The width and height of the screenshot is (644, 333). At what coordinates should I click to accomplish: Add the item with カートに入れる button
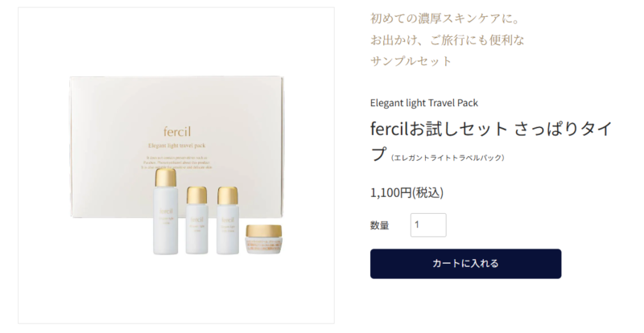465,264
